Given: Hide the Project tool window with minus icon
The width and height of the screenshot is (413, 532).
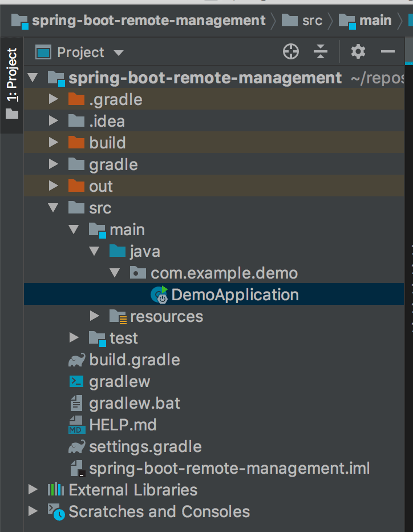Looking at the screenshot, I should (387, 51).
